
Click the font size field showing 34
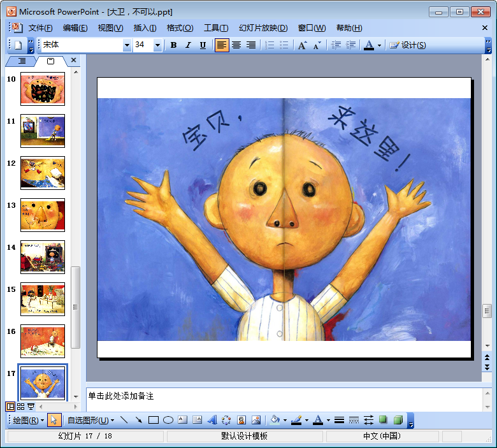point(143,45)
